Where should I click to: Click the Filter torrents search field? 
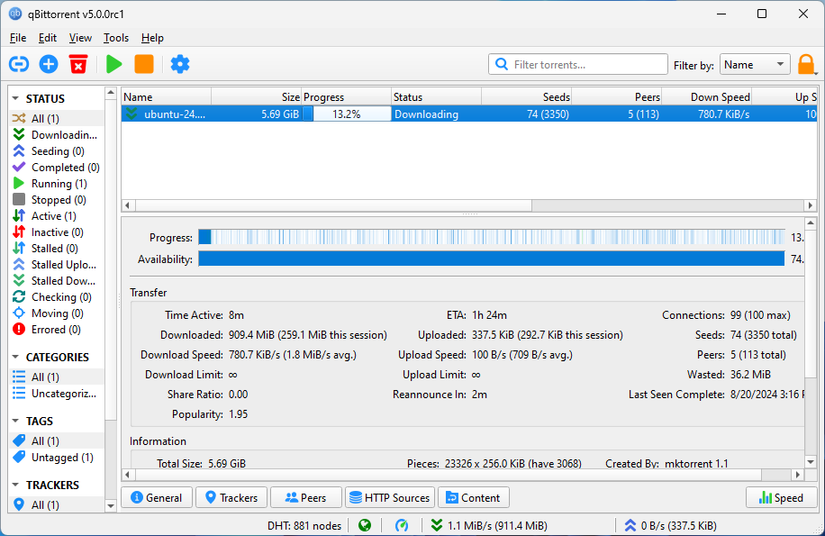click(578, 64)
